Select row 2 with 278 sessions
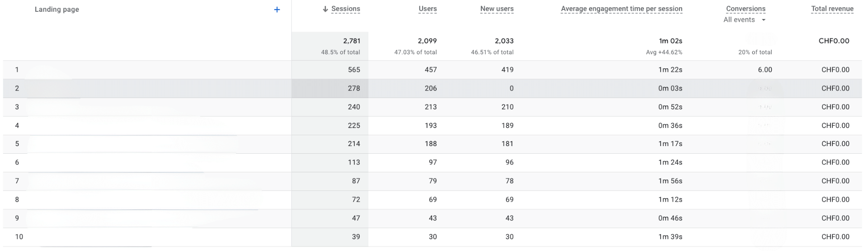 [432, 88]
